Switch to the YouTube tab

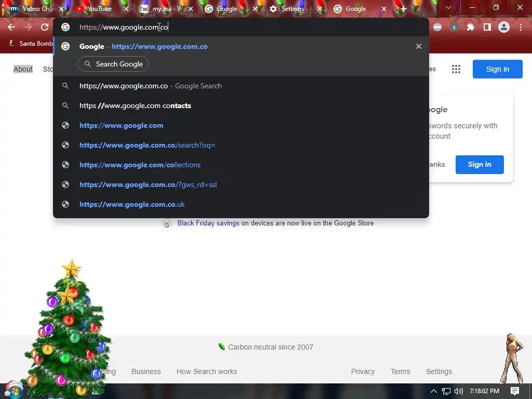(x=99, y=9)
